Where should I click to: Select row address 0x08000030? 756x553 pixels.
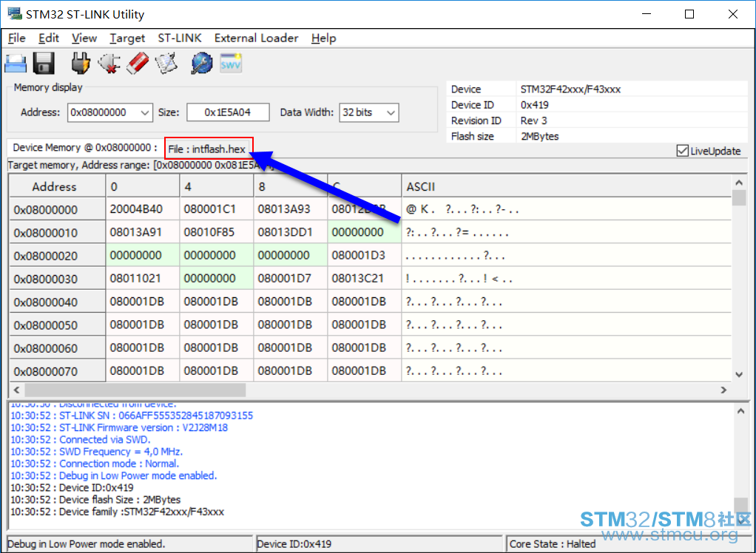[x=58, y=279]
